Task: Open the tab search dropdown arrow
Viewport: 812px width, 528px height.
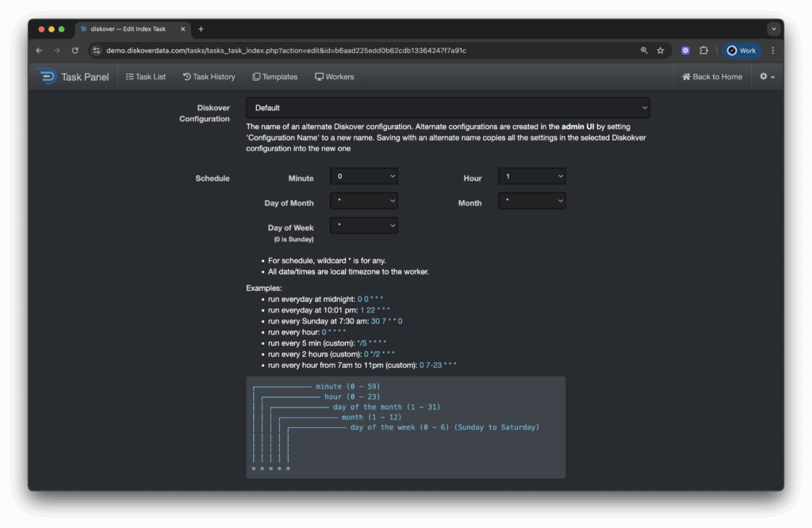Action: (x=774, y=29)
